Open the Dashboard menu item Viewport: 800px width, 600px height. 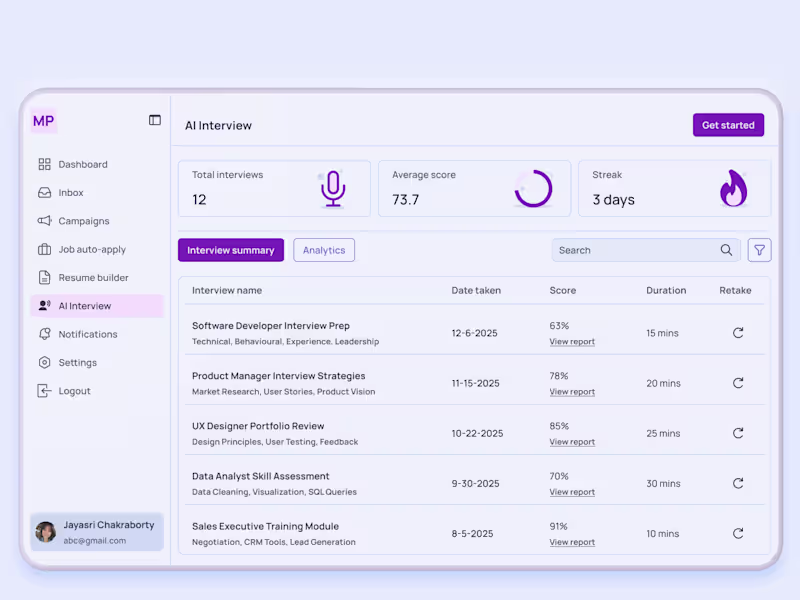tap(83, 164)
